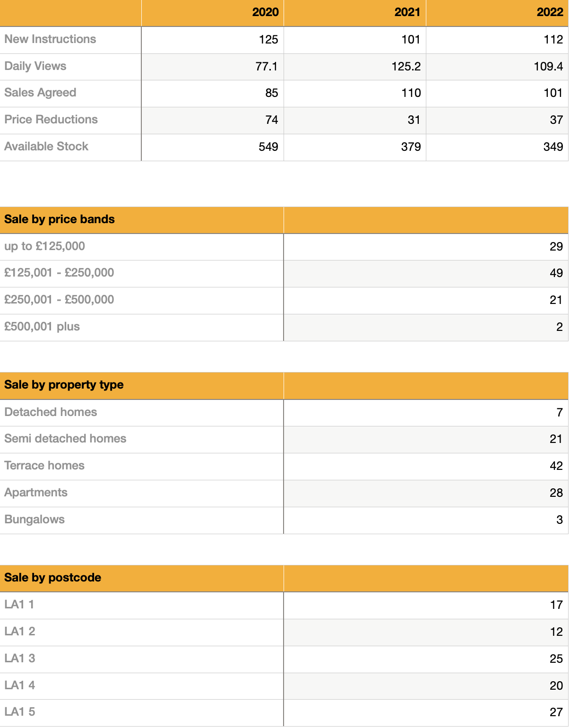Click the Terrace homes value 42

[556, 466]
